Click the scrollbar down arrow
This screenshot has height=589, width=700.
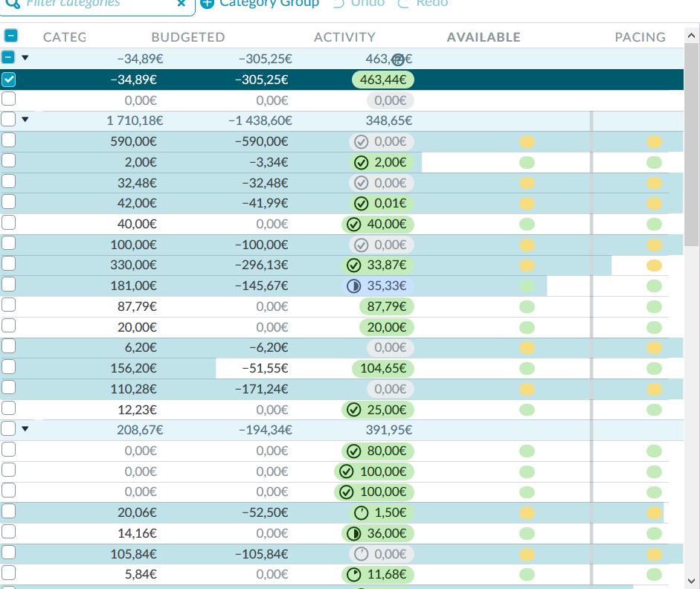(x=692, y=581)
